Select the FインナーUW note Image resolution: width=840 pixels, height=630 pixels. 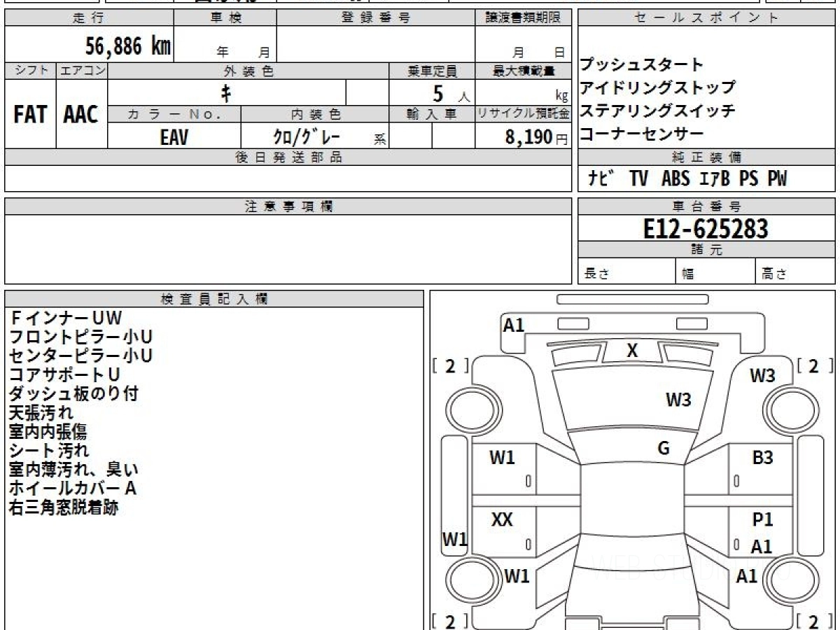[x=66, y=318]
